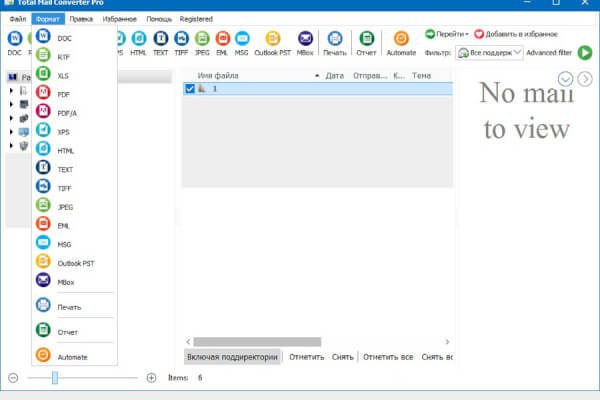Screen dimensions: 600x400
Task: Click Добавить в избранное
Action: point(516,34)
